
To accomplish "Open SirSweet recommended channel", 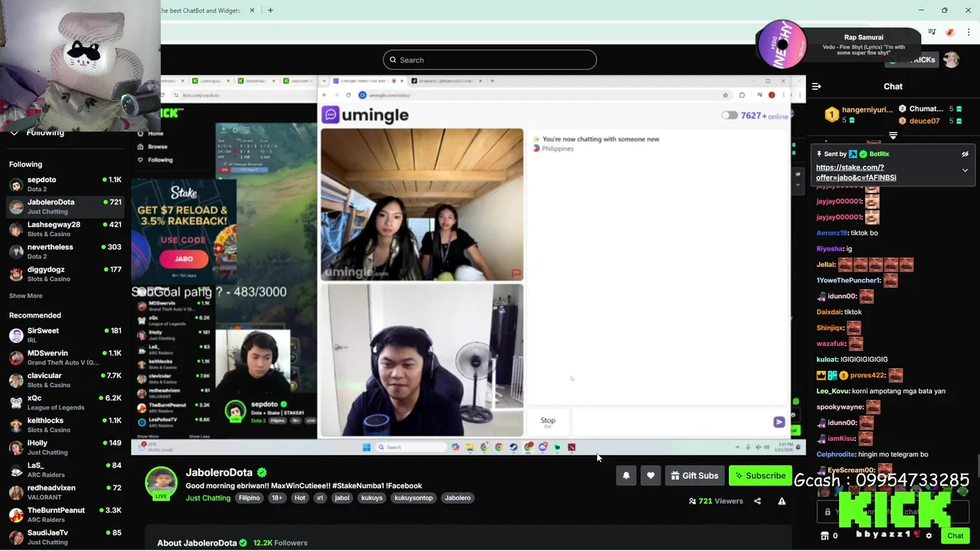I will (65, 335).
